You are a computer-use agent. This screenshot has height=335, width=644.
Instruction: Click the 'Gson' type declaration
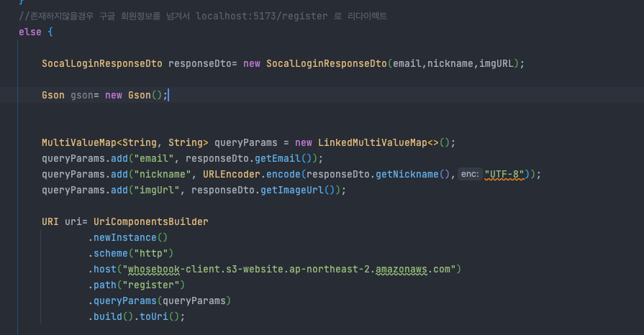click(53, 95)
